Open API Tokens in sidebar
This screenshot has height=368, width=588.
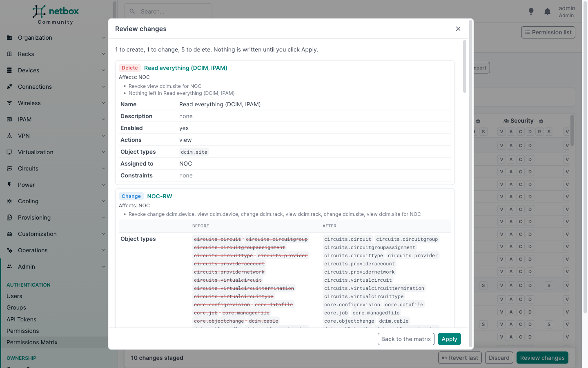pos(21,319)
